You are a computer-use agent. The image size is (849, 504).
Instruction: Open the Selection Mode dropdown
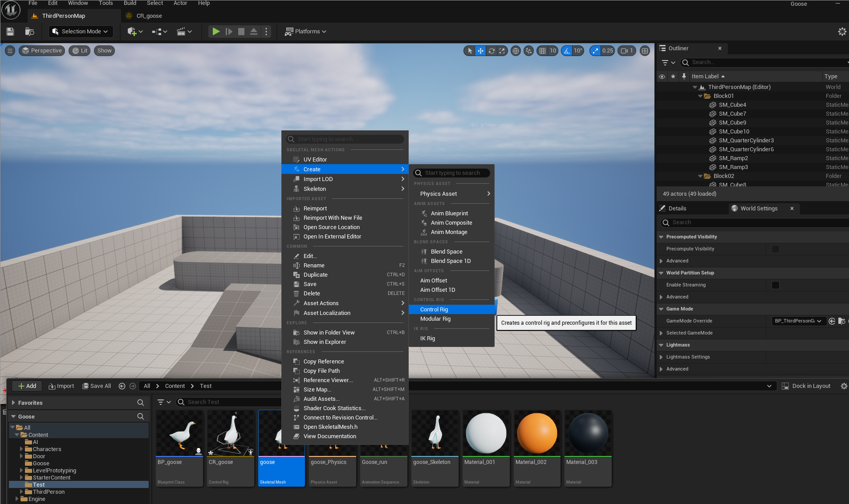pyautogui.click(x=81, y=32)
